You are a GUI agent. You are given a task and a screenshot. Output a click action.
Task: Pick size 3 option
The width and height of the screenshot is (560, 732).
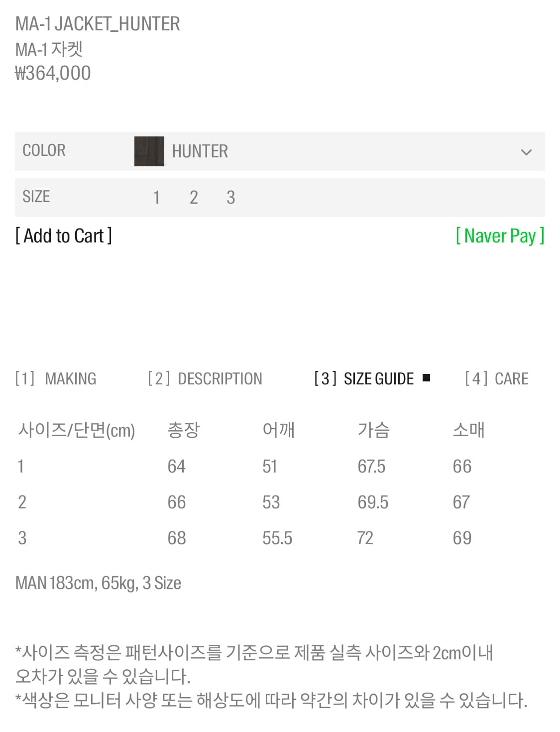click(x=230, y=198)
